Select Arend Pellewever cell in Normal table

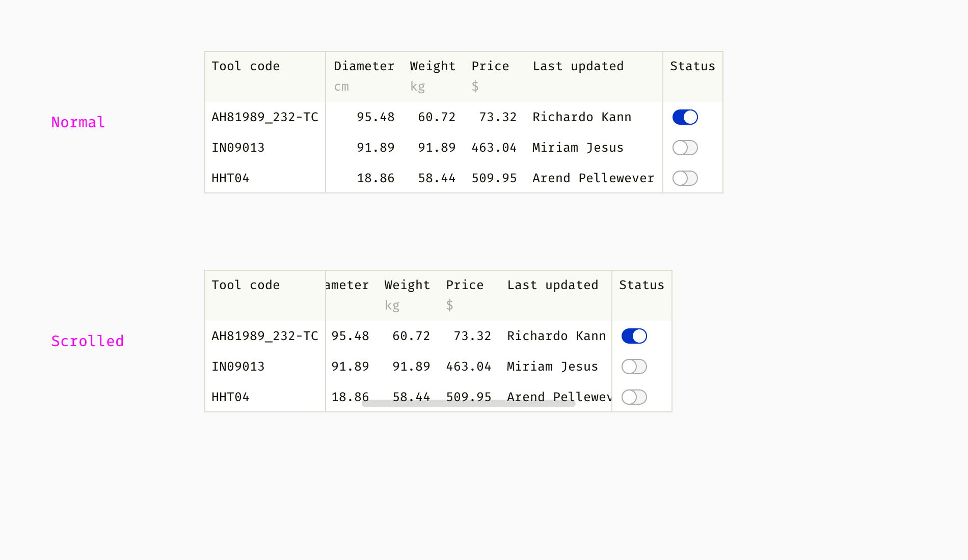coord(593,178)
